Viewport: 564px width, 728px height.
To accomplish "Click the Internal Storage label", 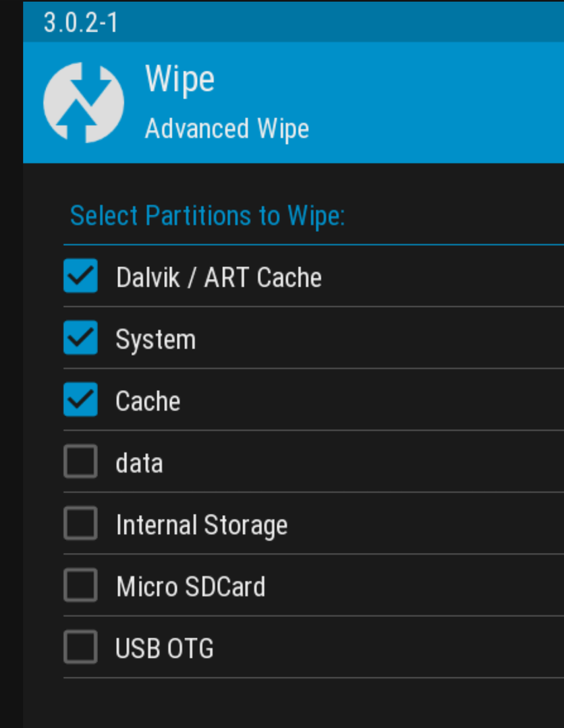I will [x=202, y=526].
